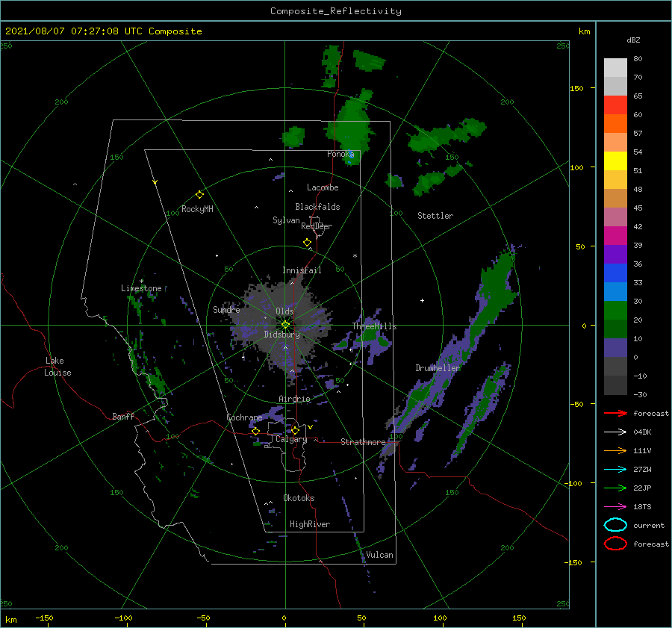The image size is (672, 628).
Task: Click the Olds city label
Action: click(x=284, y=311)
